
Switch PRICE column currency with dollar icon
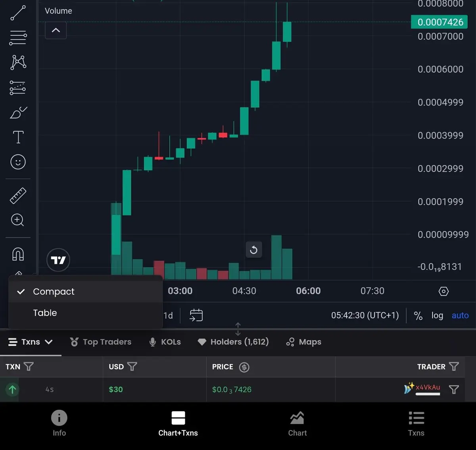coord(244,367)
